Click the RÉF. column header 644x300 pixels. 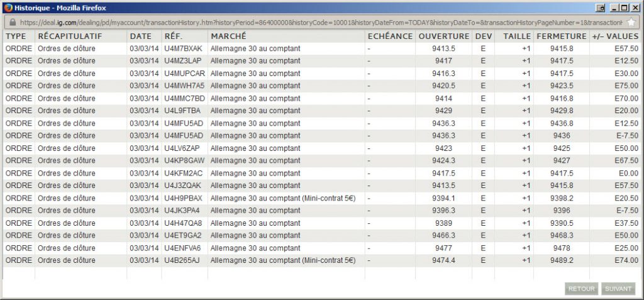[x=174, y=36]
